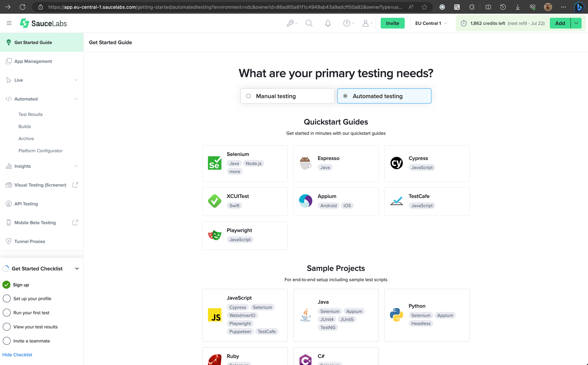This screenshot has height=365, width=588.
Task: Open dropdown arrow beside Add button
Action: [x=576, y=23]
